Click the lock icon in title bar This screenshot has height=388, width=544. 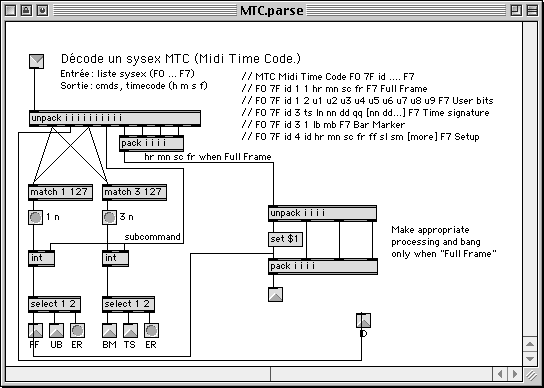pos(26,10)
